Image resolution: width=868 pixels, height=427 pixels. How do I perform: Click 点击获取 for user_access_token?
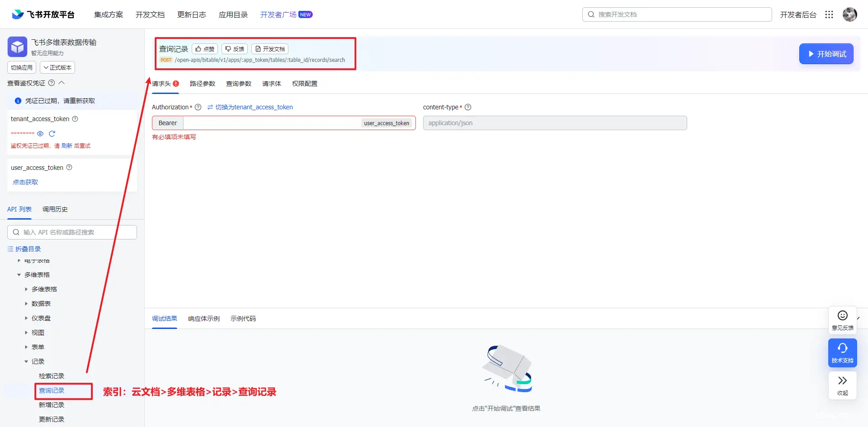[x=25, y=182]
